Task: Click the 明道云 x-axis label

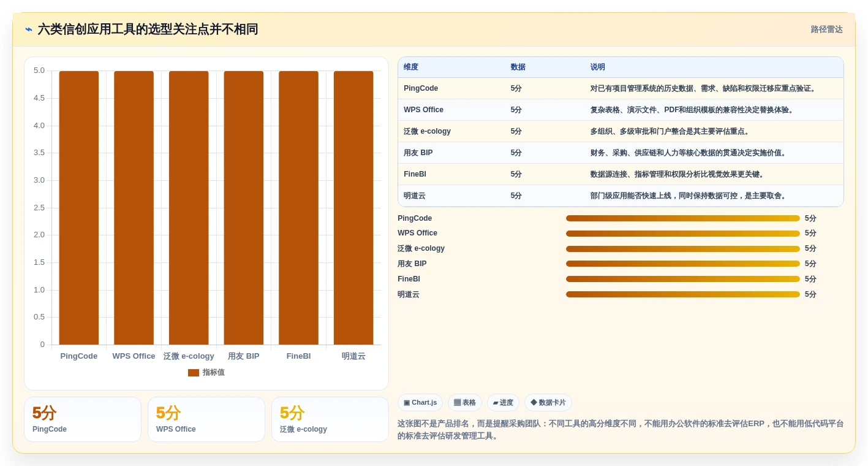Action: 353,356
